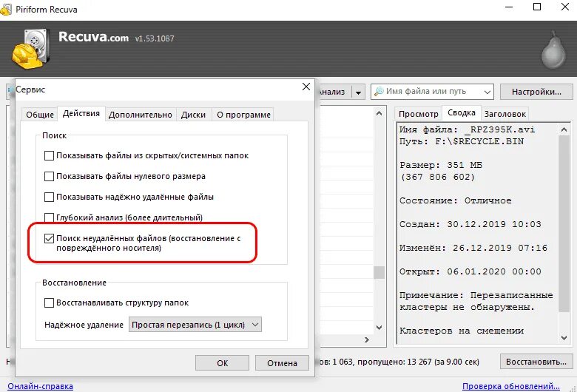Open the filename or path dropdown arrow

(487, 92)
